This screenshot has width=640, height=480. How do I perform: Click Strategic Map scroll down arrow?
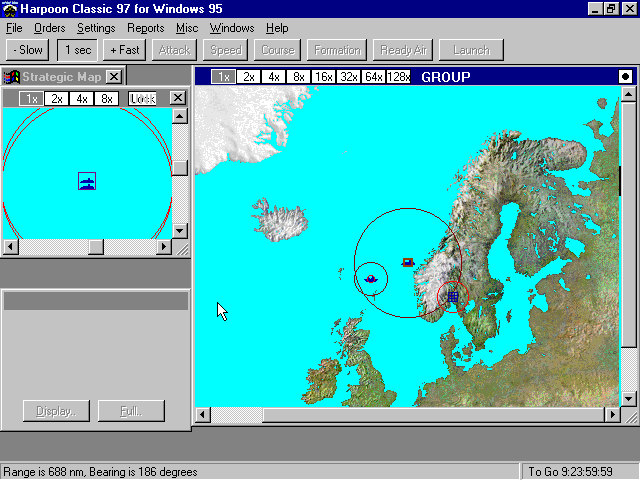(180, 231)
